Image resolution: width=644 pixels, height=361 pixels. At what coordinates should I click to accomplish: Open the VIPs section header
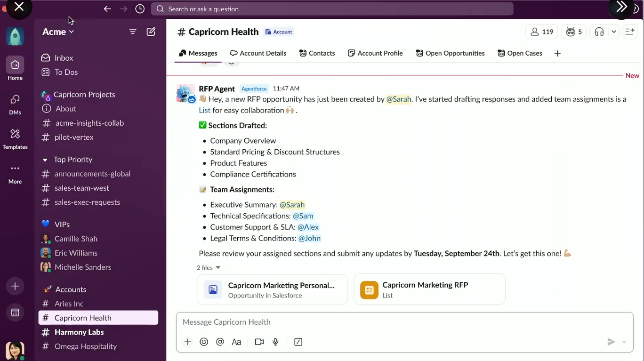(x=62, y=225)
